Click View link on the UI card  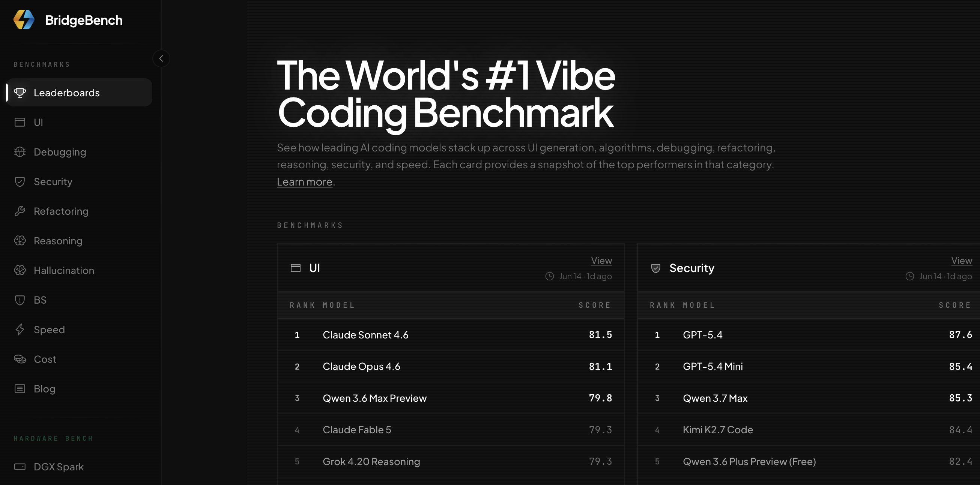click(x=601, y=260)
